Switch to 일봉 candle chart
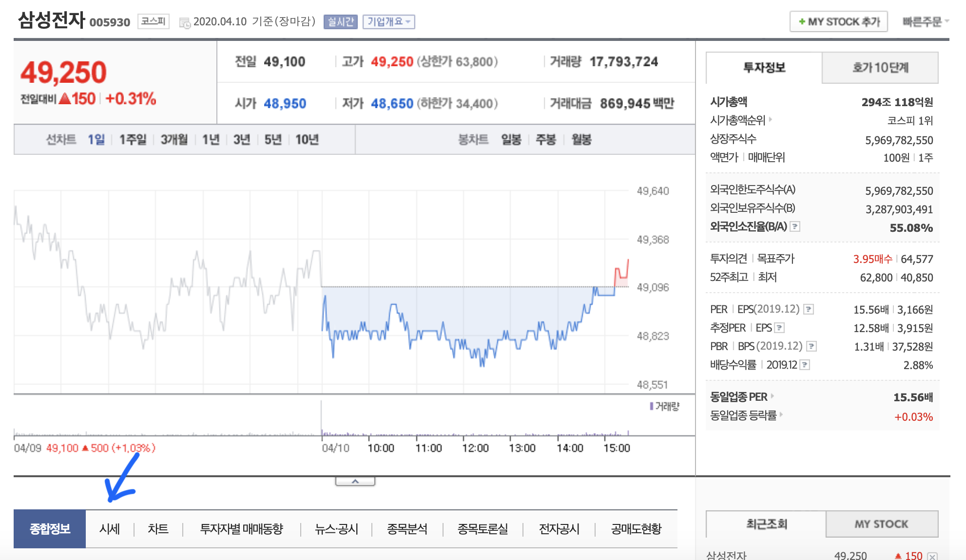The width and height of the screenshot is (966, 560). tap(511, 140)
